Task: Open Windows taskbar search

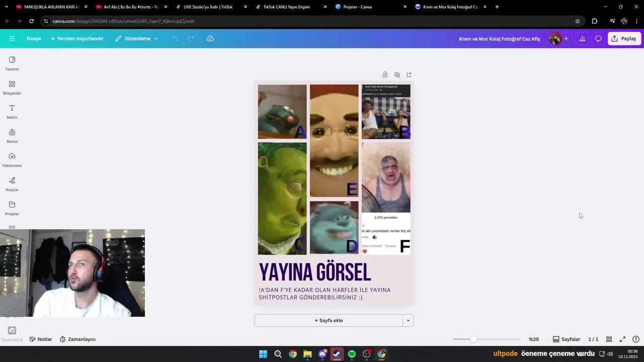Action: pyautogui.click(x=278, y=354)
